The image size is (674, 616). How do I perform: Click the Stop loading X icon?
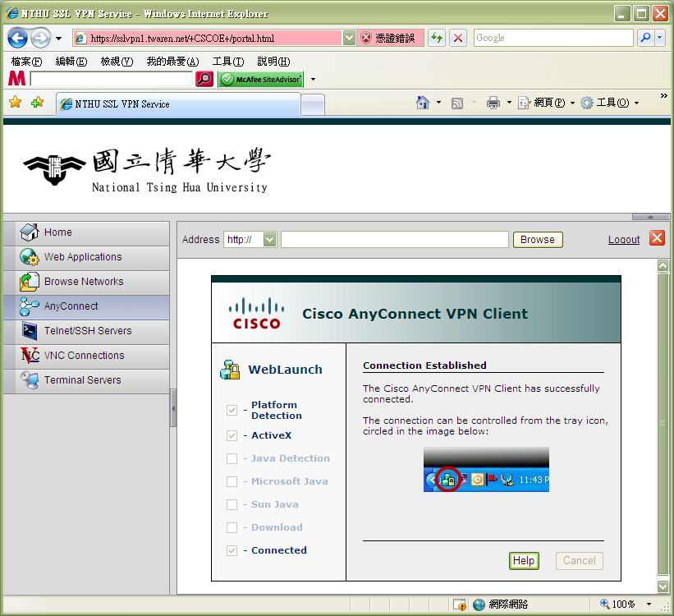click(x=458, y=38)
